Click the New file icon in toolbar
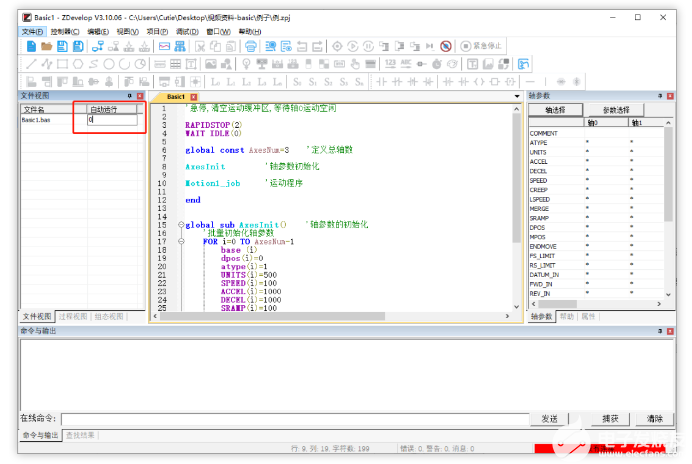The height and width of the screenshot is (464, 692). tap(31, 46)
